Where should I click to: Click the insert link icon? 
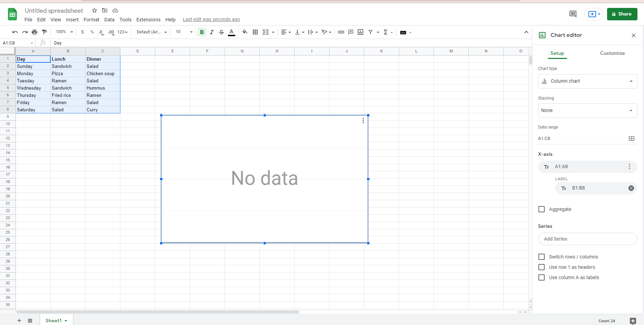point(341,32)
